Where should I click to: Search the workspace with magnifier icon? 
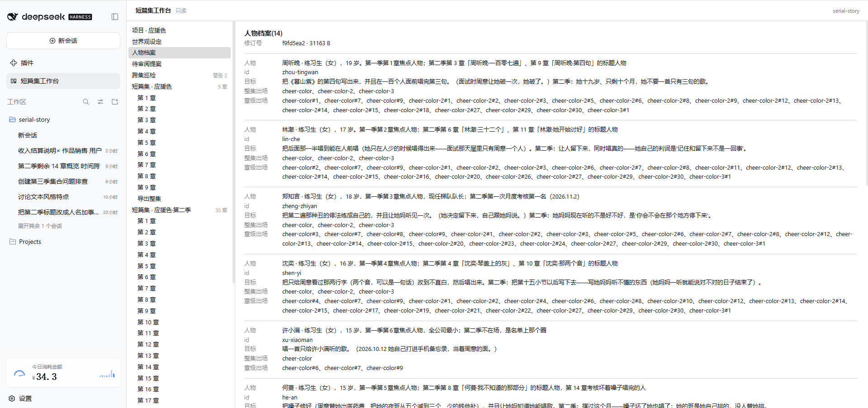pyautogui.click(x=86, y=102)
